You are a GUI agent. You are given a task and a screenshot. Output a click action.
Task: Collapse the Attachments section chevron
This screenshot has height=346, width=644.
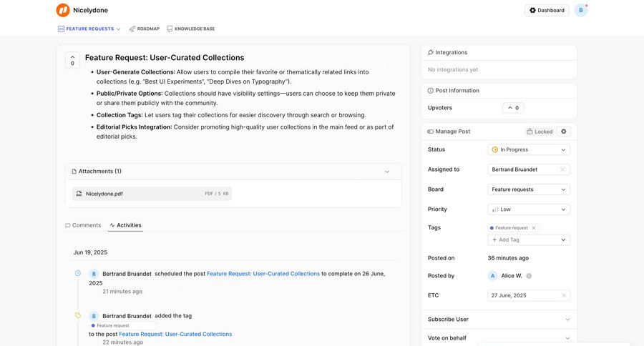[x=387, y=172]
